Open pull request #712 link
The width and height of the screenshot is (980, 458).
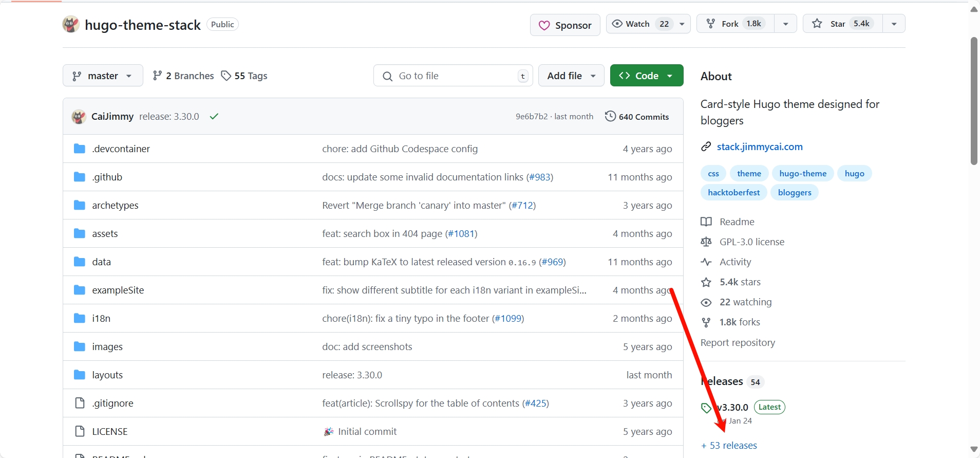coord(522,206)
